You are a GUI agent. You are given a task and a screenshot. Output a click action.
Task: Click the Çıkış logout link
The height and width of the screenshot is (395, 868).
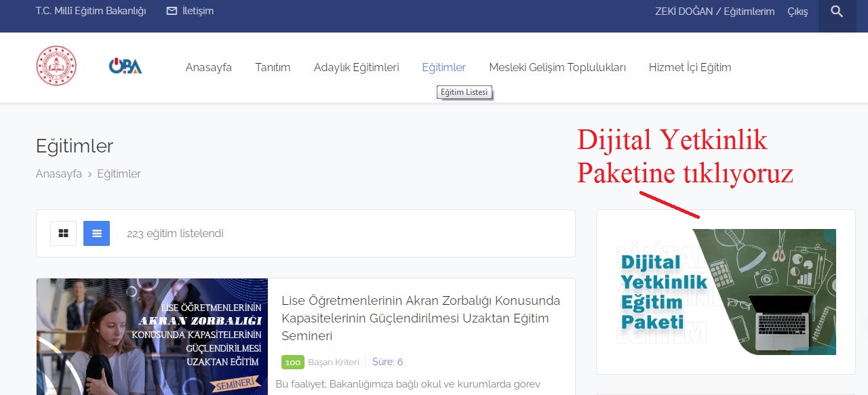797,12
